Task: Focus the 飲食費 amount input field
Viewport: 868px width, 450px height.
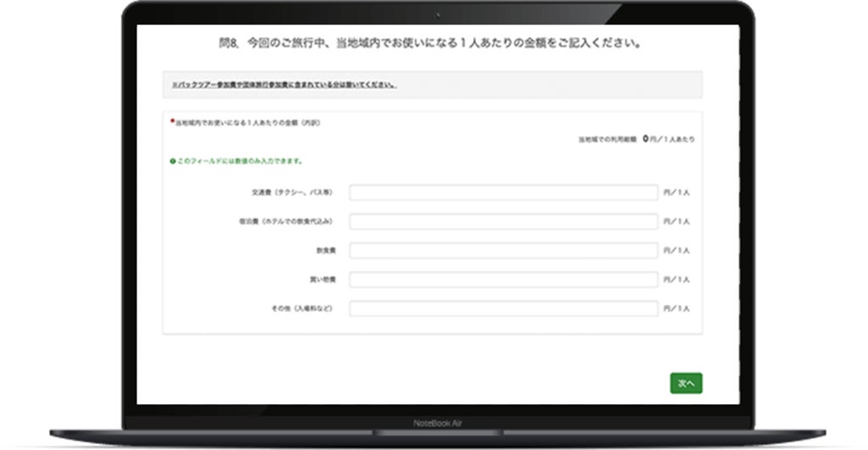Action: click(x=504, y=250)
